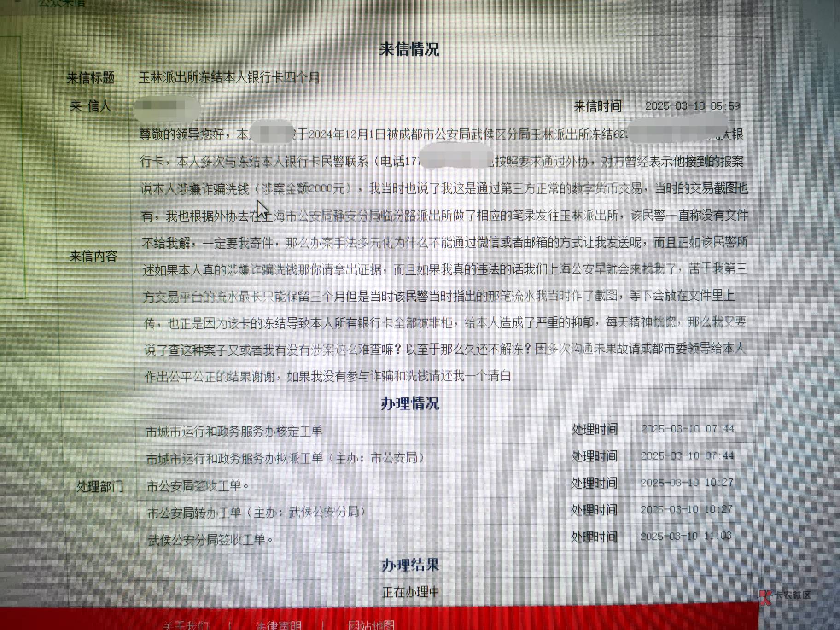Image resolution: width=840 pixels, height=630 pixels.
Task: Click the processing time 2025-03-10 11:03
Action: coord(686,536)
